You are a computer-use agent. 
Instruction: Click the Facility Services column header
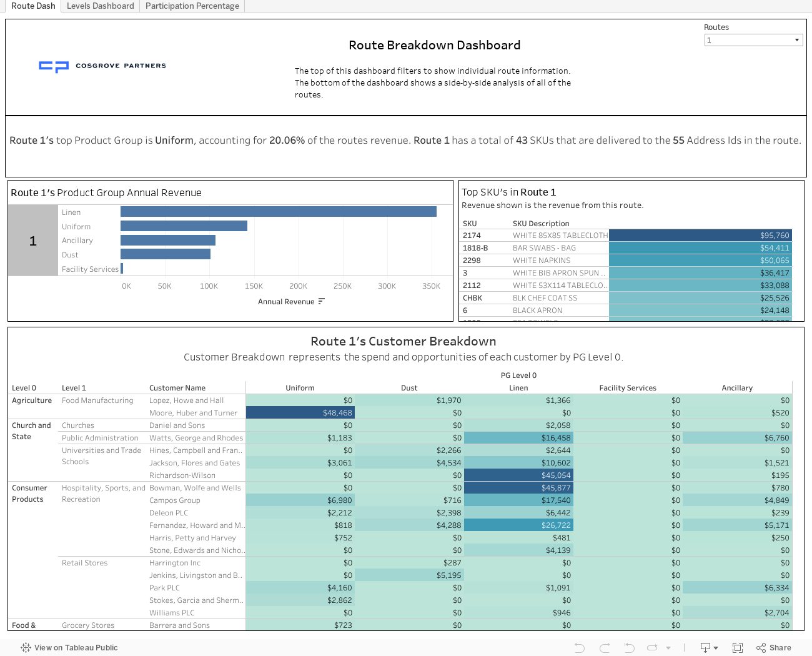click(628, 388)
